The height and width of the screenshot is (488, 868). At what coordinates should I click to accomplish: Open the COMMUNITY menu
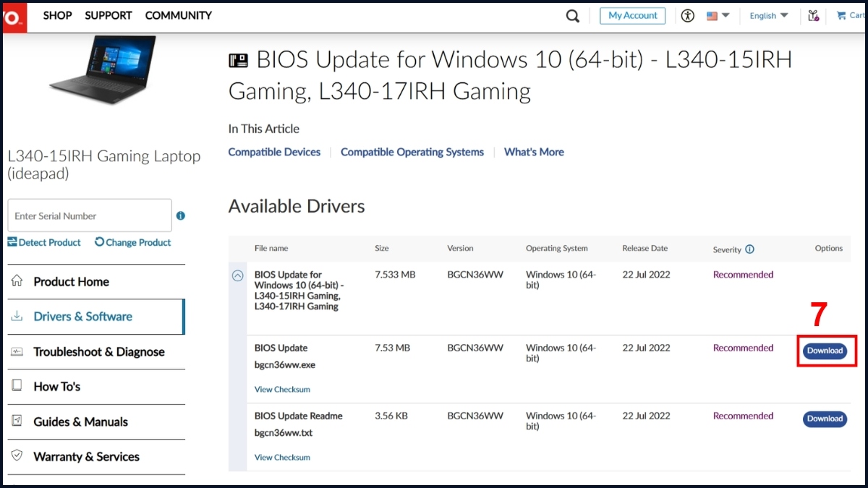click(178, 15)
